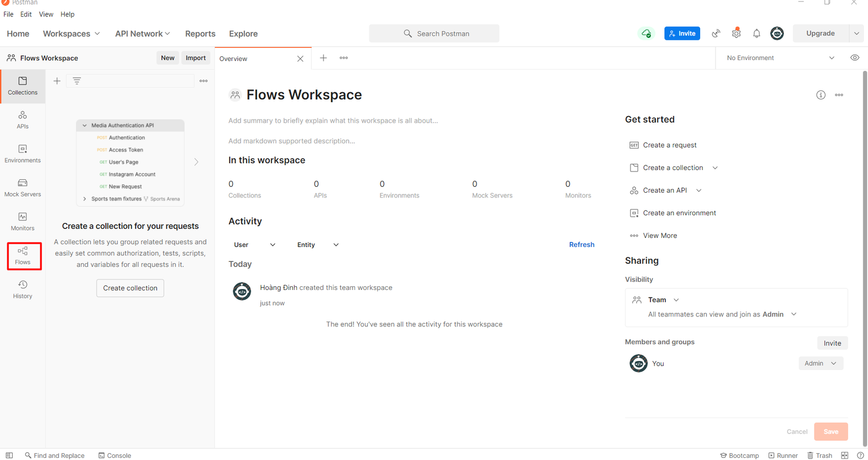Click the cloud sync status icon
The width and height of the screenshot is (868, 460).
(x=646, y=33)
